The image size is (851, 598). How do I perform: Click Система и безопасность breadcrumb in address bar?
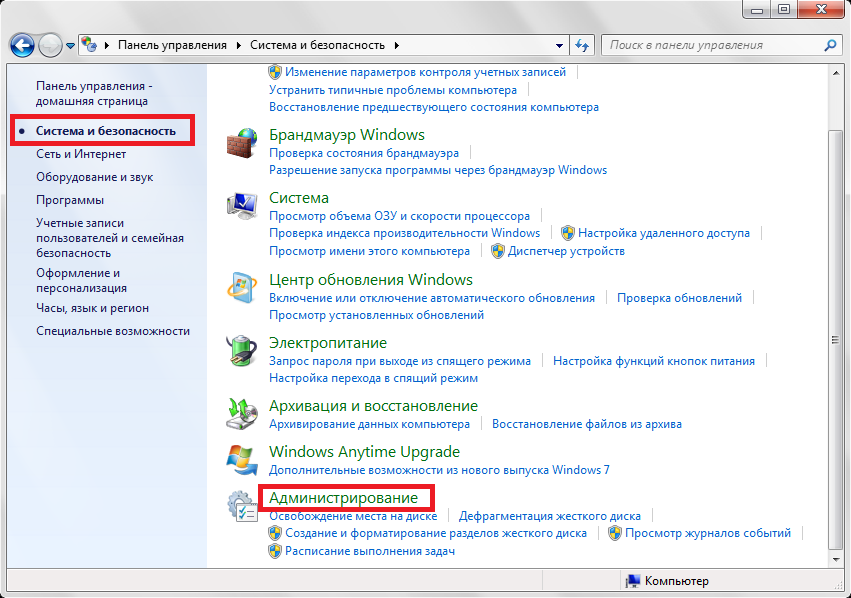[317, 45]
